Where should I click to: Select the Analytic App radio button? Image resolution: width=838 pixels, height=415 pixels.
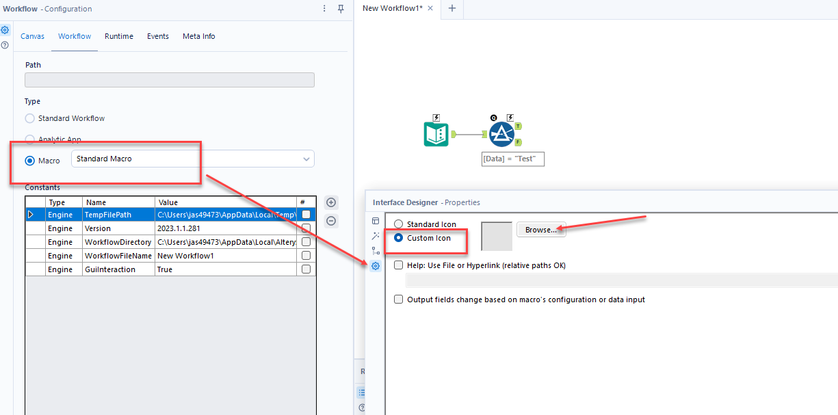[30, 139]
